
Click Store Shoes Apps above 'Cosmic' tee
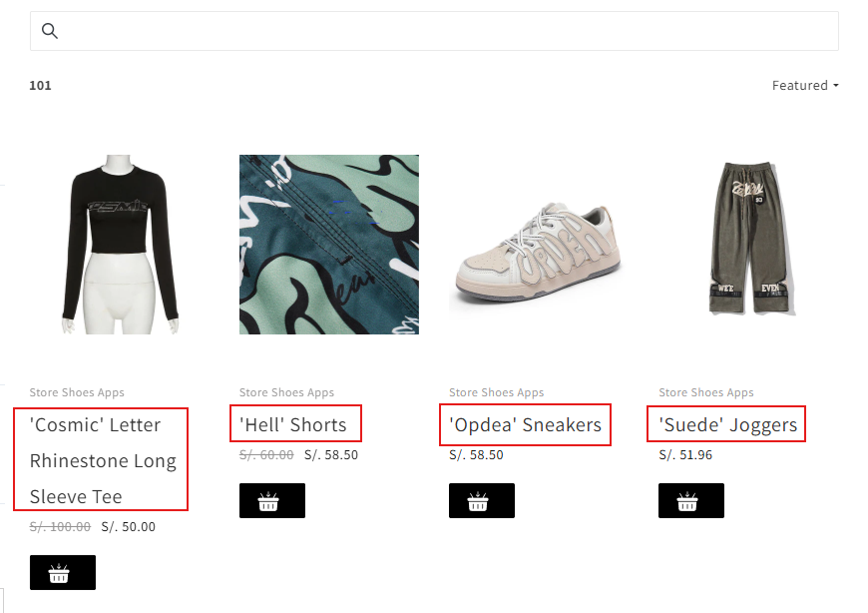pyautogui.click(x=77, y=392)
